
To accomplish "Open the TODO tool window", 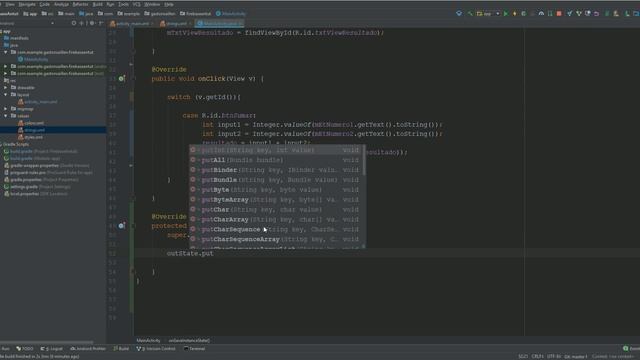I will click(25, 349).
